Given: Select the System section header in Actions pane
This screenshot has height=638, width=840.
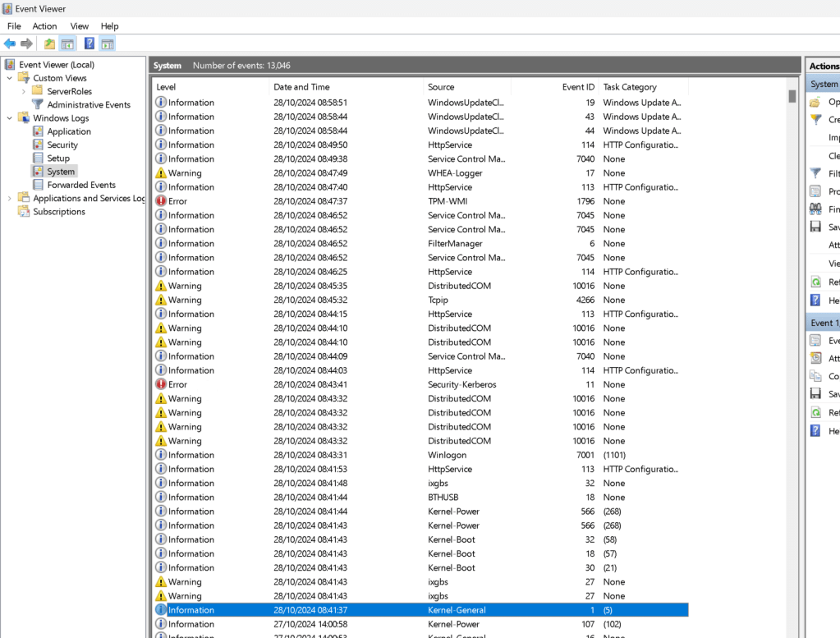Looking at the screenshot, I should (x=824, y=84).
